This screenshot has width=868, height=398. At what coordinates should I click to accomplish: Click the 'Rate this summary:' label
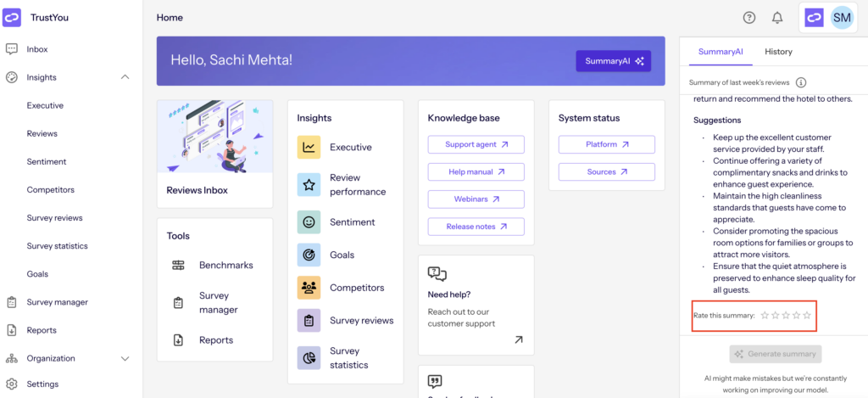coord(724,316)
